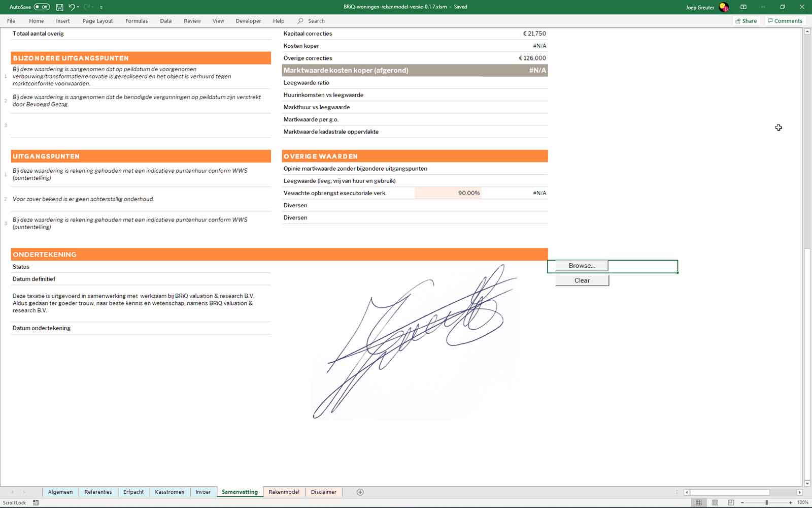Open Customize Quick Access Toolbar dropdown
The width and height of the screenshot is (812, 508).
[x=101, y=8]
